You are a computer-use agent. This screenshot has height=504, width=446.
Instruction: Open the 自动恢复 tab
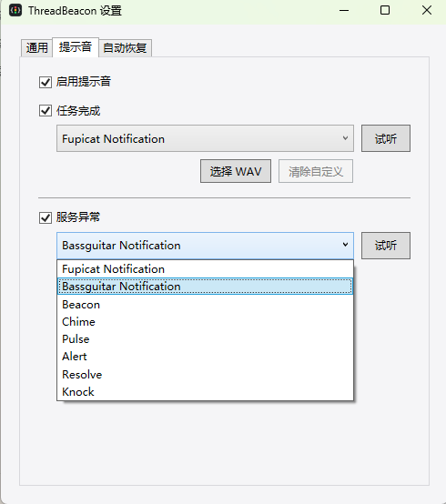125,48
